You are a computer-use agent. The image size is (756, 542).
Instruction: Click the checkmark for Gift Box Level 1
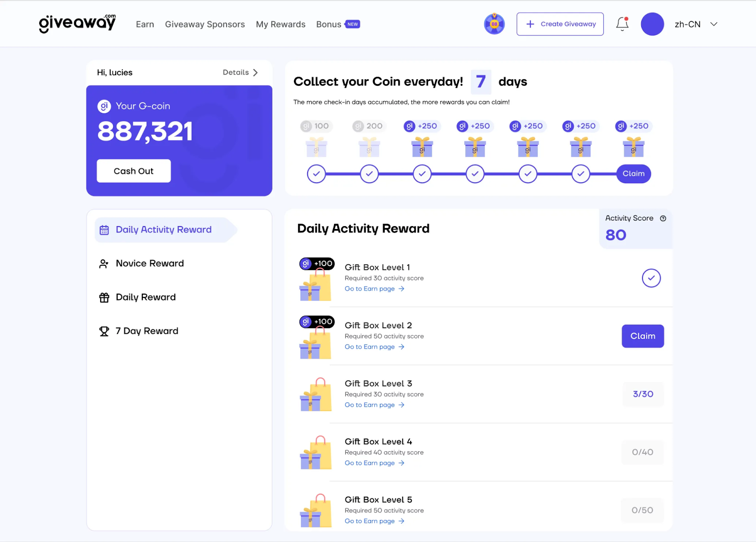tap(651, 278)
